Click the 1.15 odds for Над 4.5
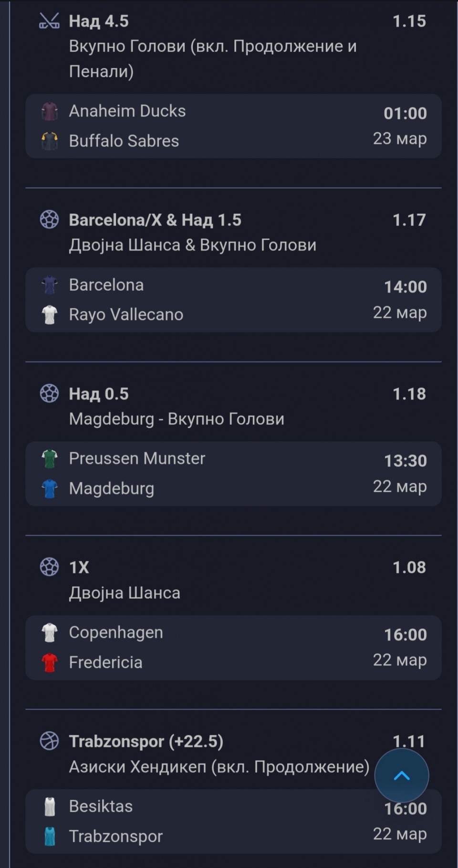This screenshot has width=458, height=868. tap(409, 21)
